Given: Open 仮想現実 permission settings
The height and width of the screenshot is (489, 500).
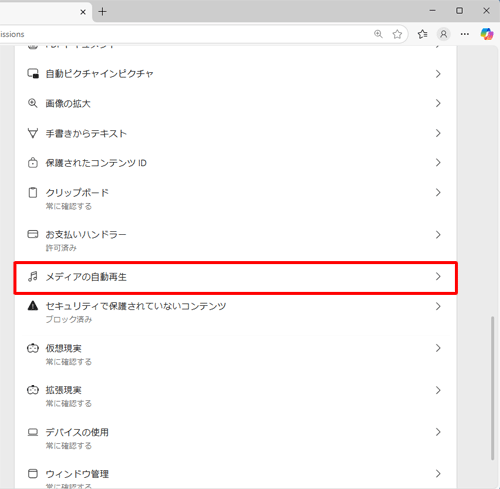Looking at the screenshot, I should tap(235, 354).
